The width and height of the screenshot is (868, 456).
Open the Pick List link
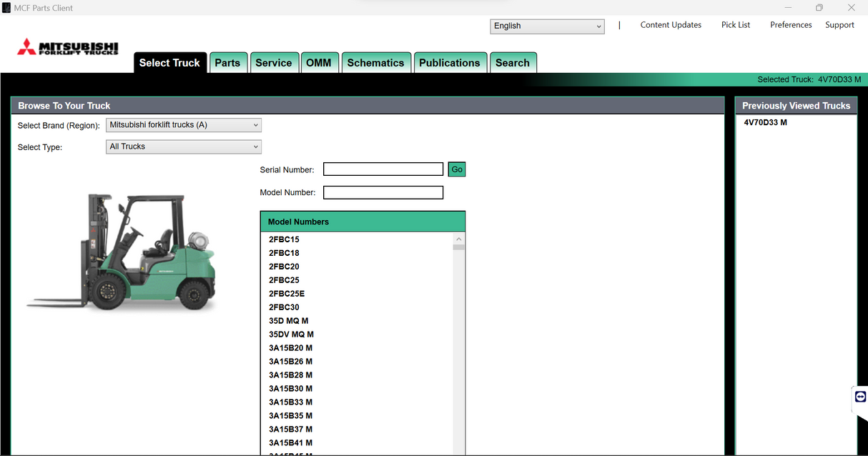736,25
